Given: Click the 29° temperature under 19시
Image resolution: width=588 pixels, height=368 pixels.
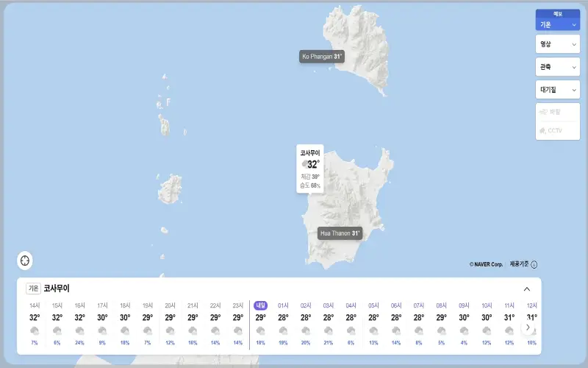Looking at the screenshot, I should tap(148, 318).
